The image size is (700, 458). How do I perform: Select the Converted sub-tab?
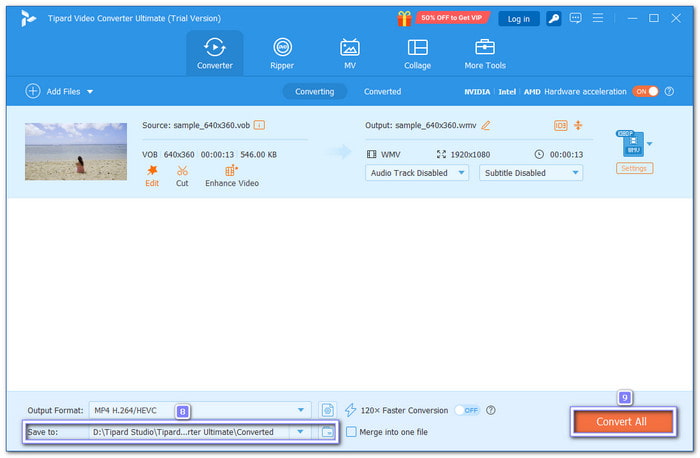tap(382, 92)
